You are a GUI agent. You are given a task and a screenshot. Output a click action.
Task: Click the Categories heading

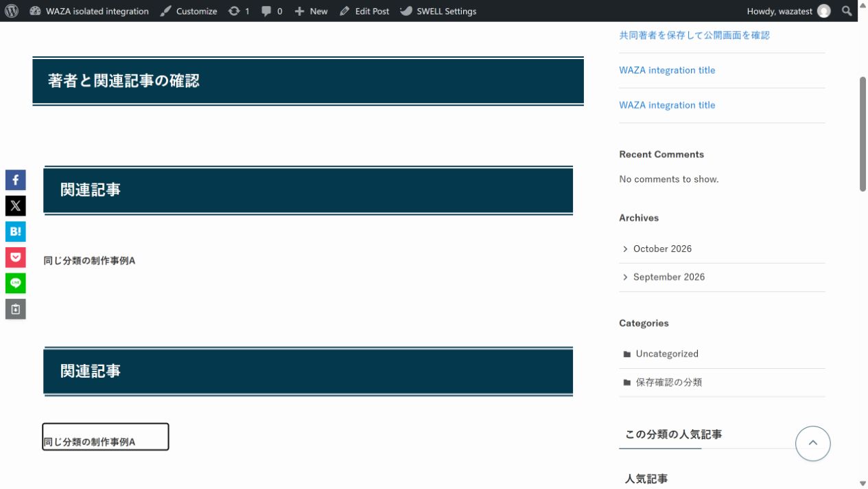point(644,323)
